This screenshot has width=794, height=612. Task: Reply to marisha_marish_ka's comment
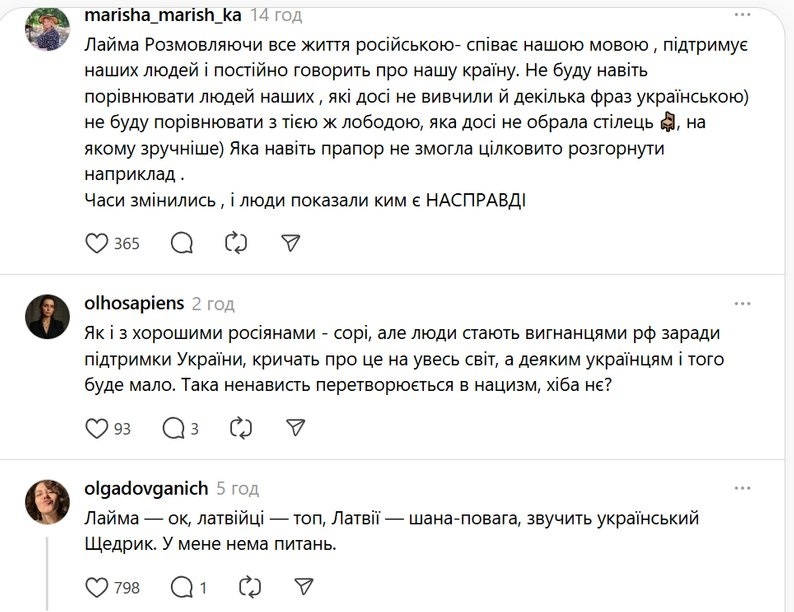tap(182, 243)
